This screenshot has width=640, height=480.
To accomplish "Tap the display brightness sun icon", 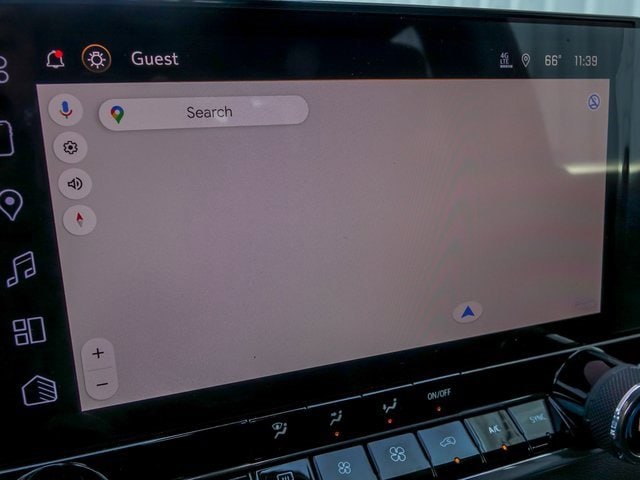I will click(96, 58).
